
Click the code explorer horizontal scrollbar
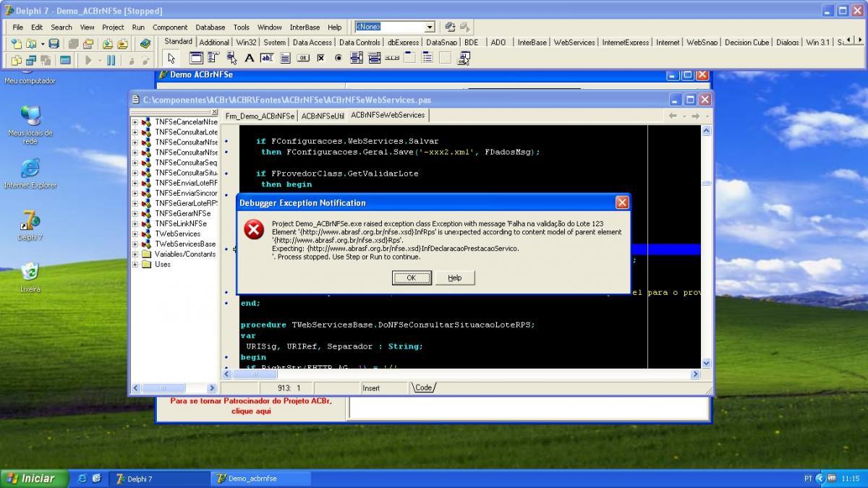[x=174, y=388]
